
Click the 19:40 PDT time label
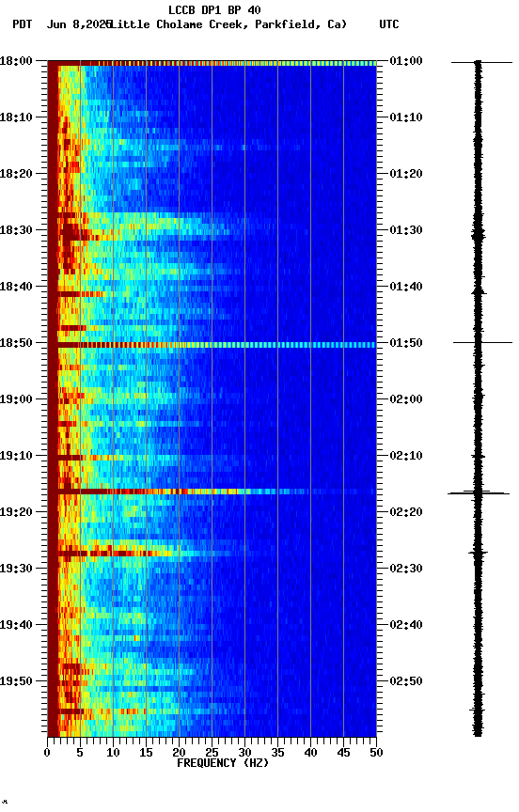pyautogui.click(x=16, y=625)
